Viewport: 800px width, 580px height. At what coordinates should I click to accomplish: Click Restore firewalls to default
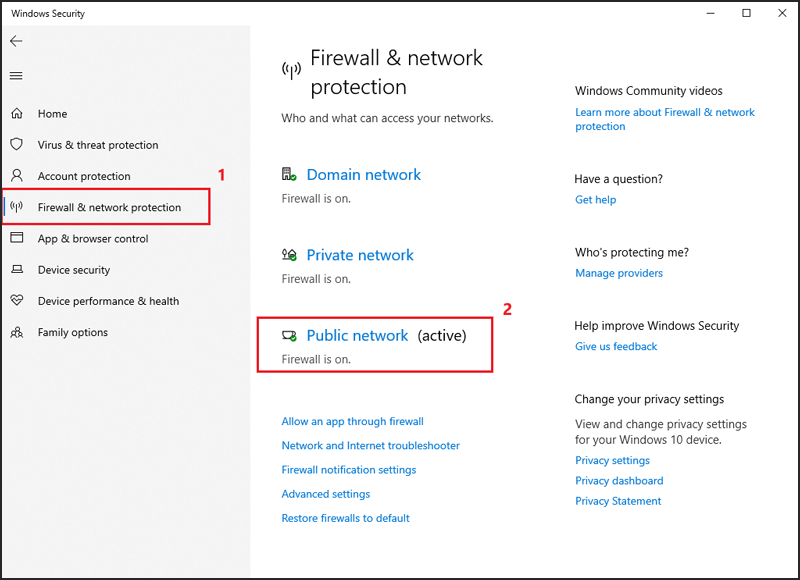tap(345, 518)
